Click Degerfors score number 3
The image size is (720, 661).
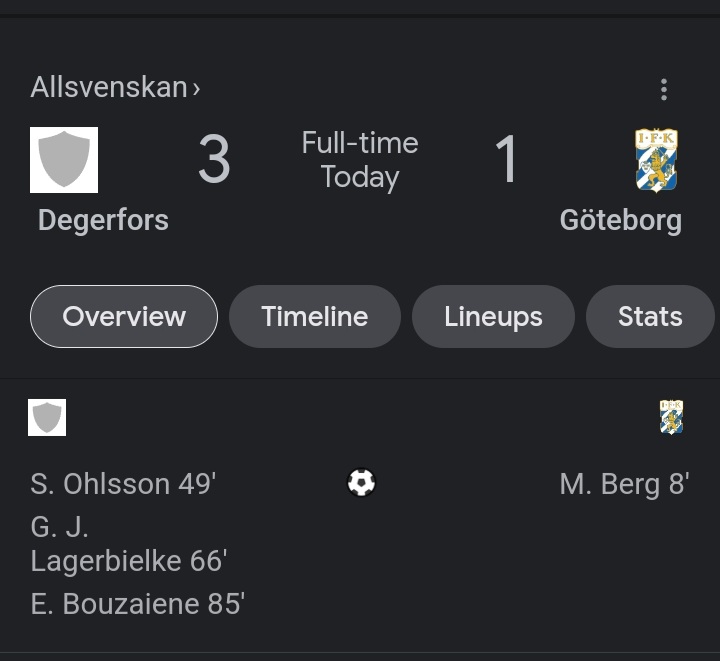pyautogui.click(x=214, y=159)
